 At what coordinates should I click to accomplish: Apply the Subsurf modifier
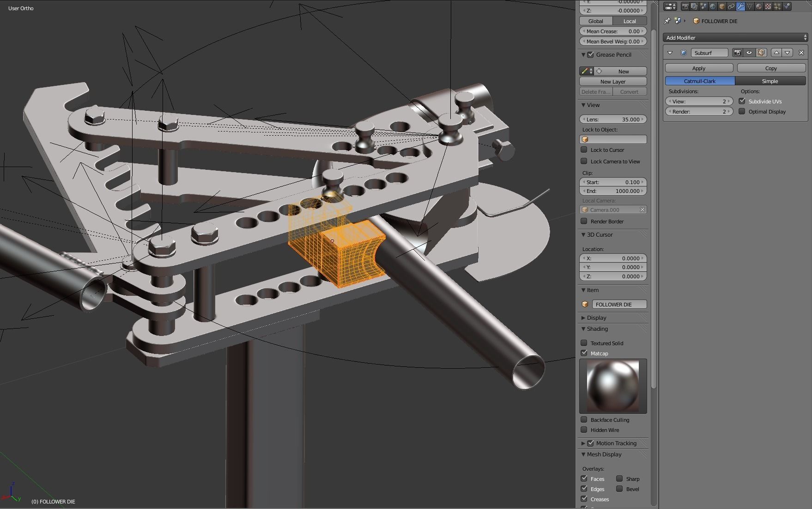698,67
